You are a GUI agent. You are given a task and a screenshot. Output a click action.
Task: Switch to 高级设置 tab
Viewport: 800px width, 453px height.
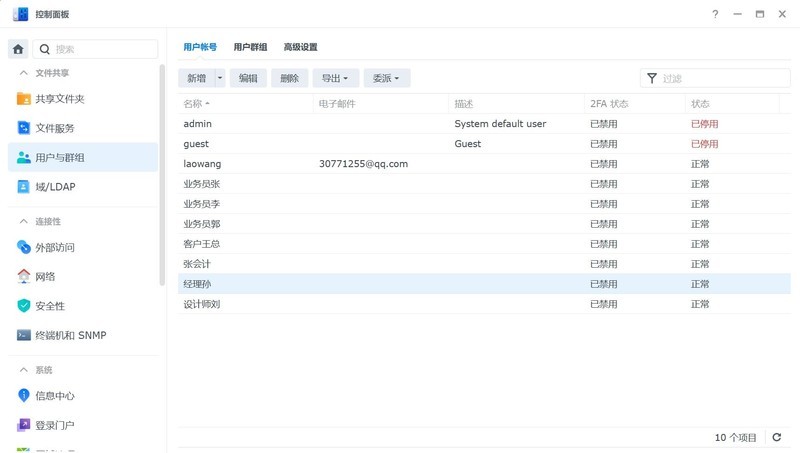pyautogui.click(x=301, y=47)
